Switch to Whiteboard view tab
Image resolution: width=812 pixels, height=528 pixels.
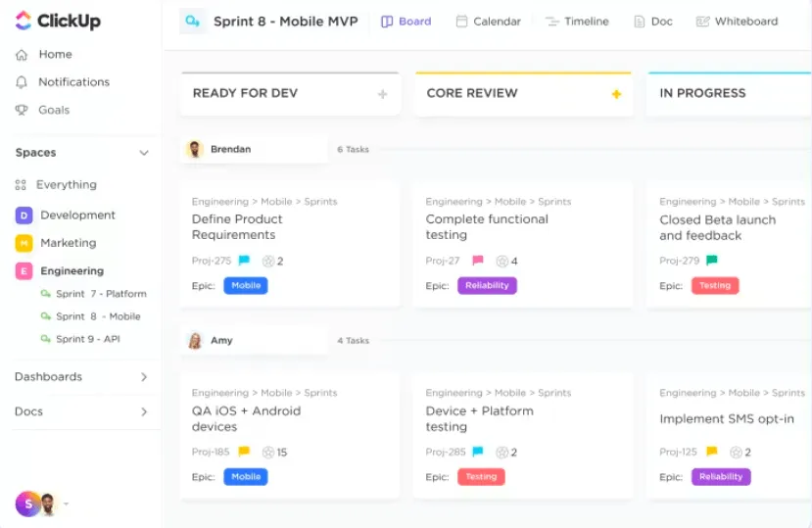737,22
